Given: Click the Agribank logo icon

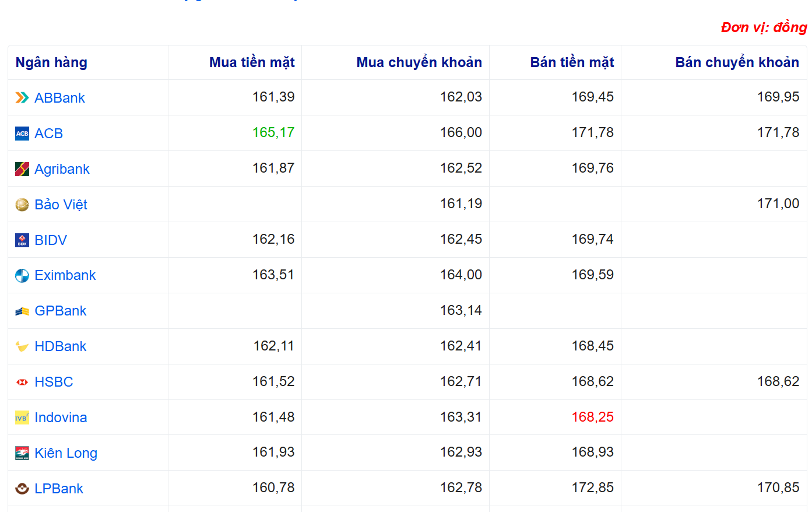Looking at the screenshot, I should click(22, 169).
